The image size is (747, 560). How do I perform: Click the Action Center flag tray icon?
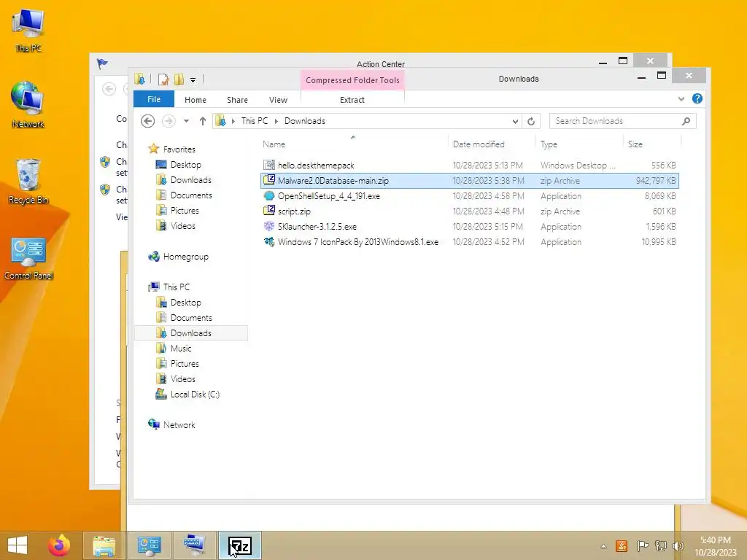pyautogui.click(x=643, y=545)
